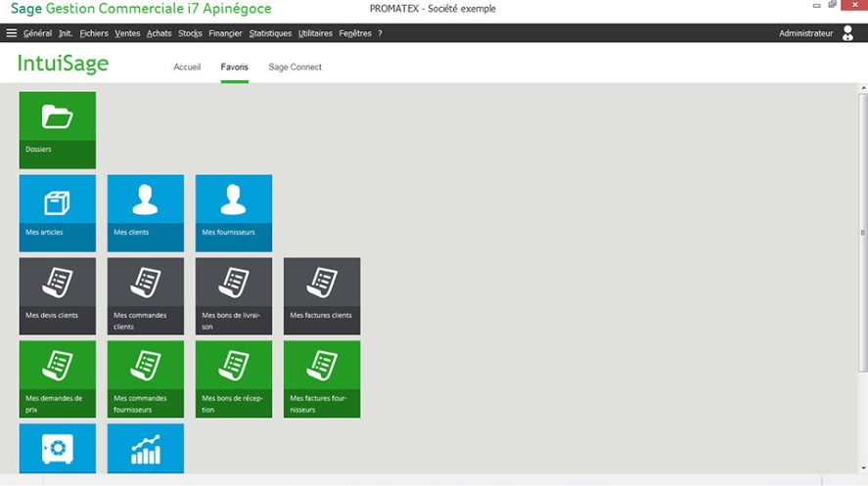Viewport: 868px width, 486px height.
Task: Switch to the Sage Connect tab
Action: click(296, 66)
